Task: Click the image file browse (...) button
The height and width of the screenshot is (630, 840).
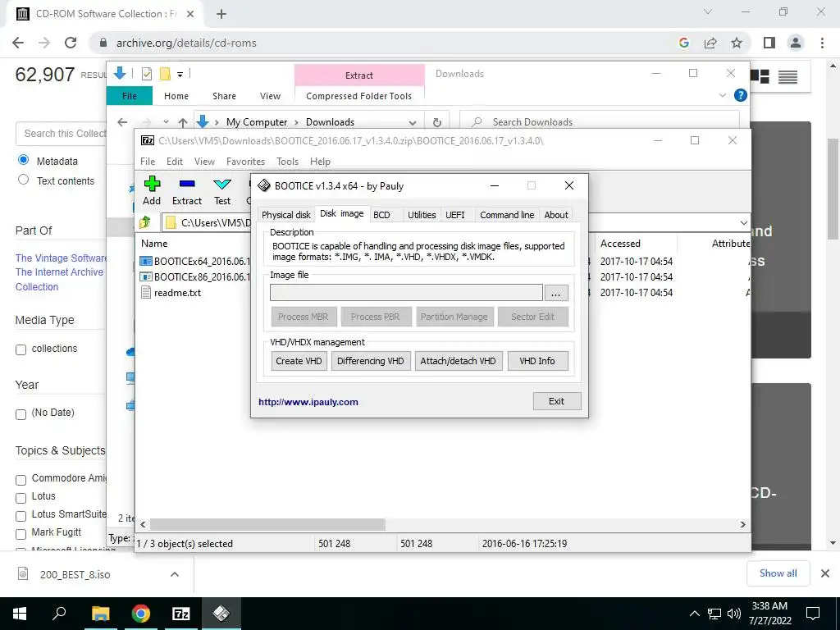Action: click(x=556, y=293)
